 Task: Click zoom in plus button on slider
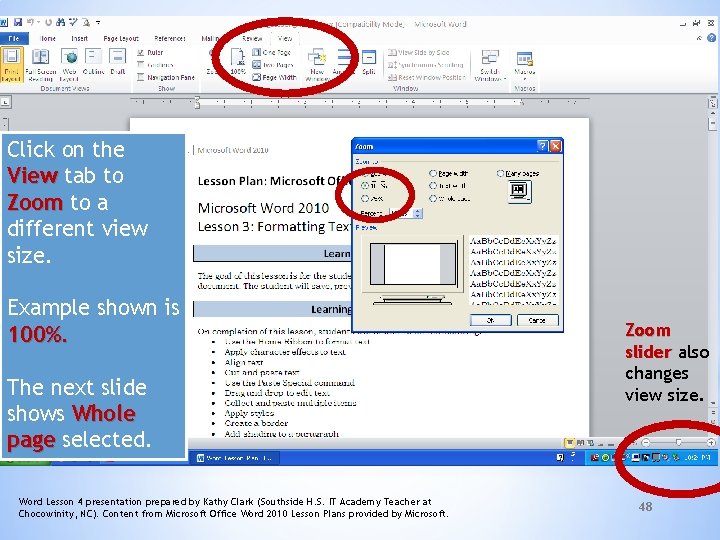click(x=711, y=443)
